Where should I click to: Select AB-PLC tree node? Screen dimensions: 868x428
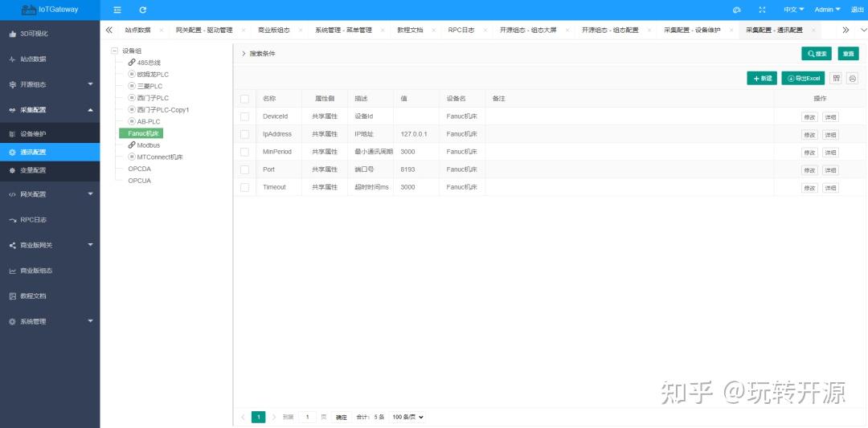pyautogui.click(x=149, y=121)
